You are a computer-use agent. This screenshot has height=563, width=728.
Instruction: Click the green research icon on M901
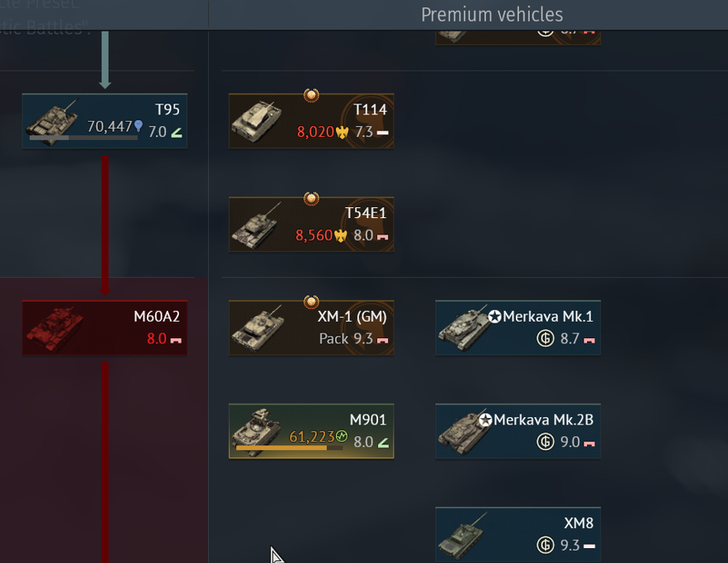(342, 436)
